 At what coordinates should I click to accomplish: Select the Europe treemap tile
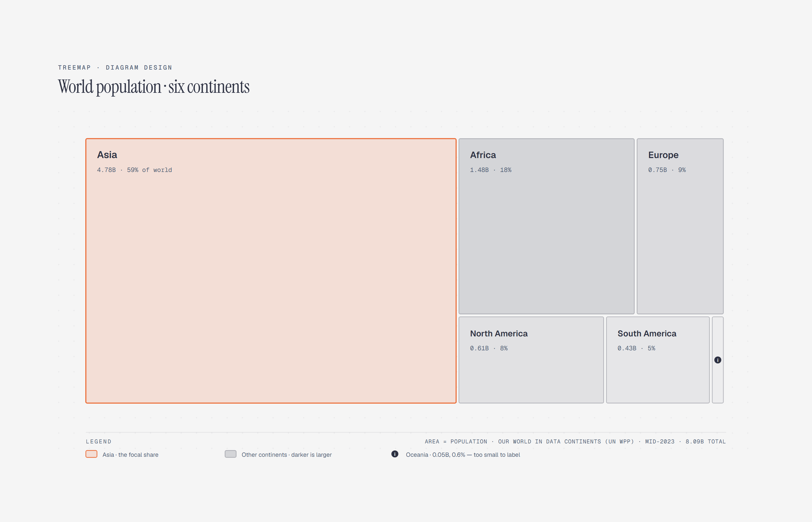pyautogui.click(x=680, y=226)
